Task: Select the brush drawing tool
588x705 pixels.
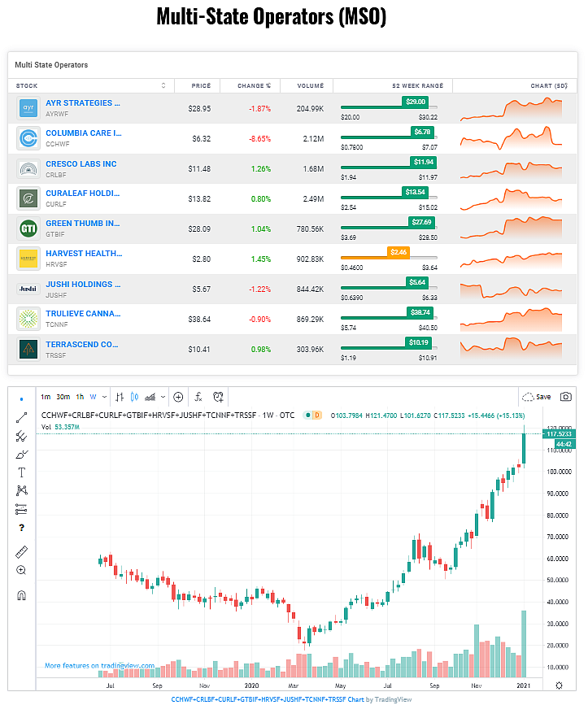Action: tap(21, 454)
